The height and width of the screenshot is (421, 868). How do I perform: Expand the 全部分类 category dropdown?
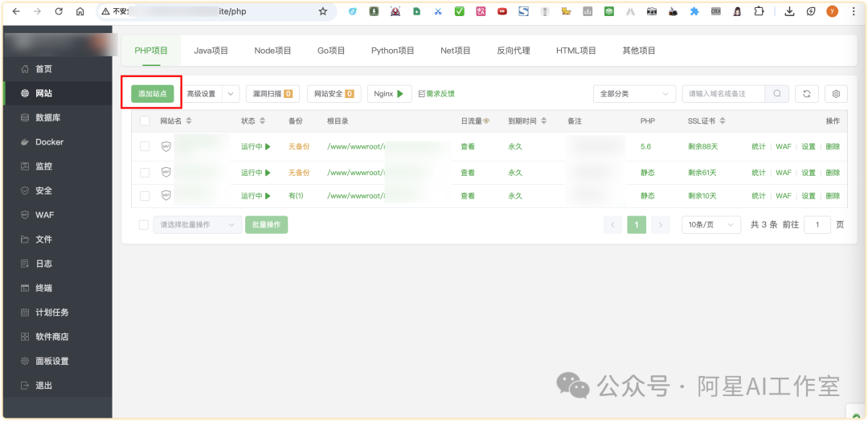633,94
